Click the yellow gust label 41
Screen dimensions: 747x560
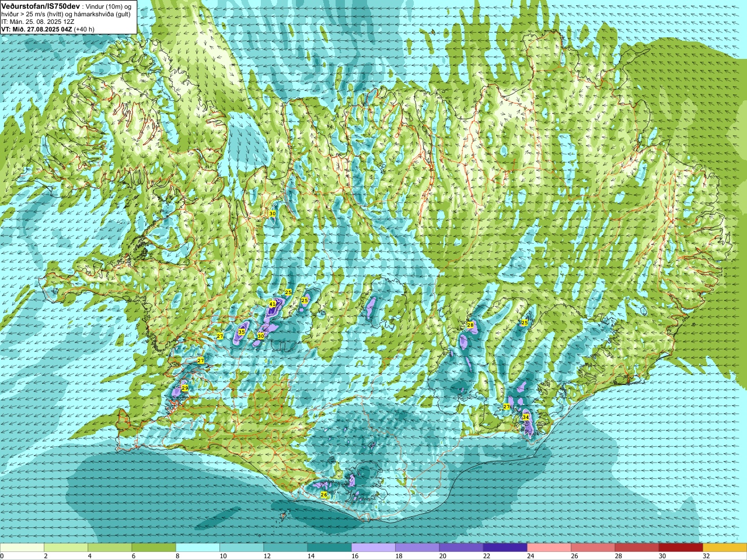tap(273, 304)
